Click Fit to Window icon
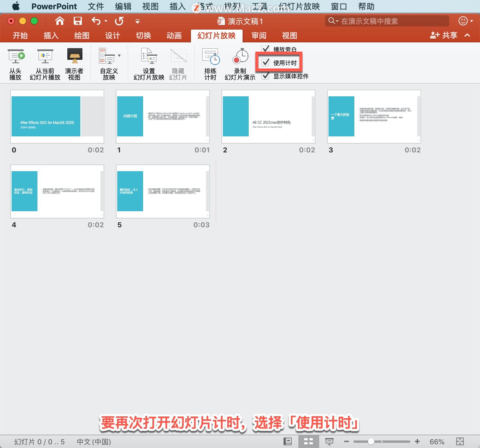The image size is (480, 448). tap(460, 442)
